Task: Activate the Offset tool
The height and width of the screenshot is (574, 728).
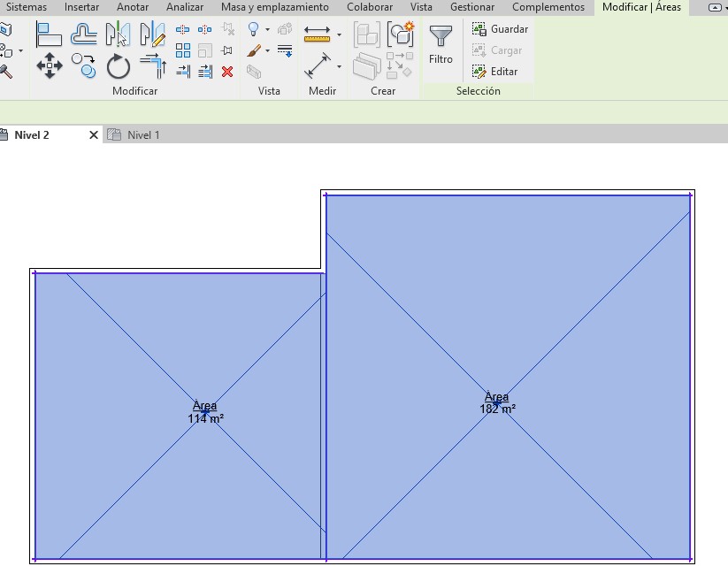Action: click(x=84, y=34)
